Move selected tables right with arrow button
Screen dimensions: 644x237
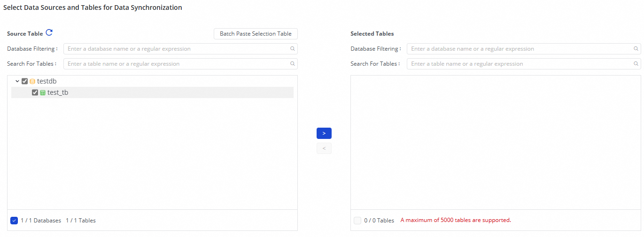pyautogui.click(x=324, y=133)
